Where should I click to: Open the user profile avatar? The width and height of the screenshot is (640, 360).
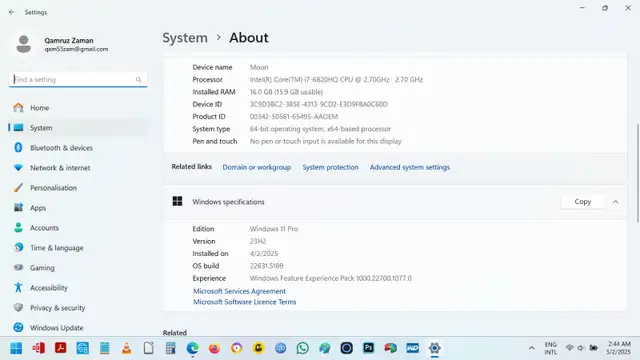[24, 44]
